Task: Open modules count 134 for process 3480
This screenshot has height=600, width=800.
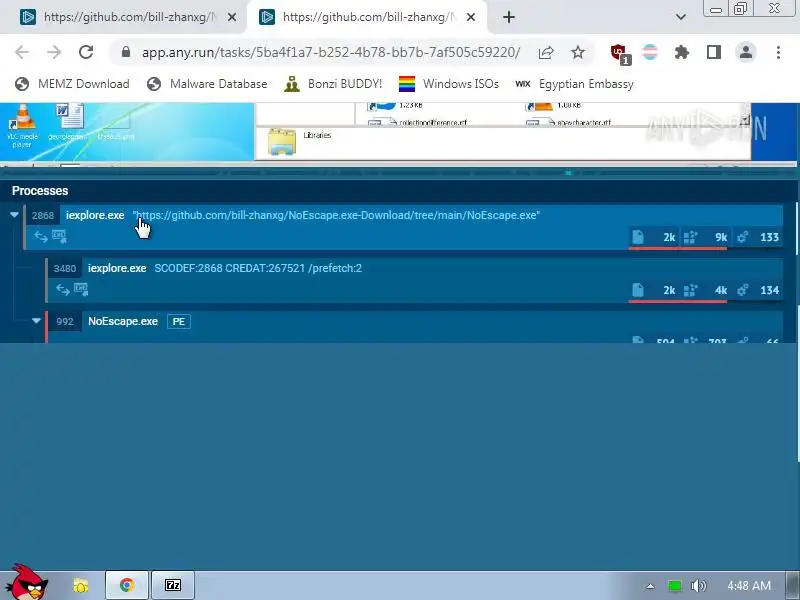Action: click(758, 290)
